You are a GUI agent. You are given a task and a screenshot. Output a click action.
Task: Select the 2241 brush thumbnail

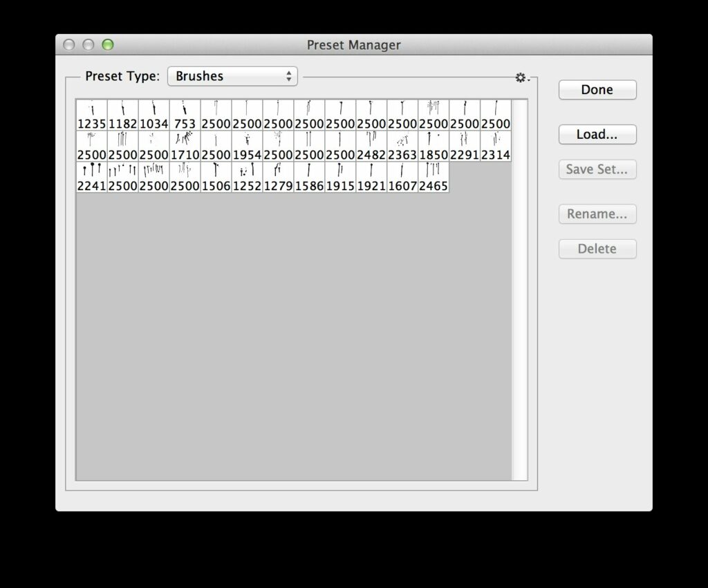click(x=92, y=178)
